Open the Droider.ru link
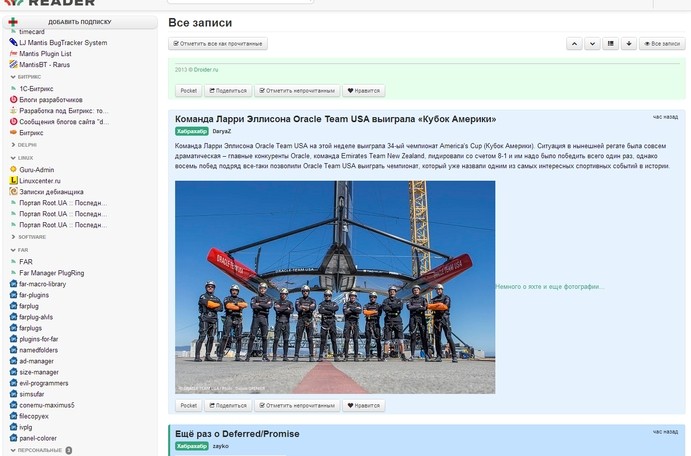This screenshot has width=691, height=456. tap(206, 70)
